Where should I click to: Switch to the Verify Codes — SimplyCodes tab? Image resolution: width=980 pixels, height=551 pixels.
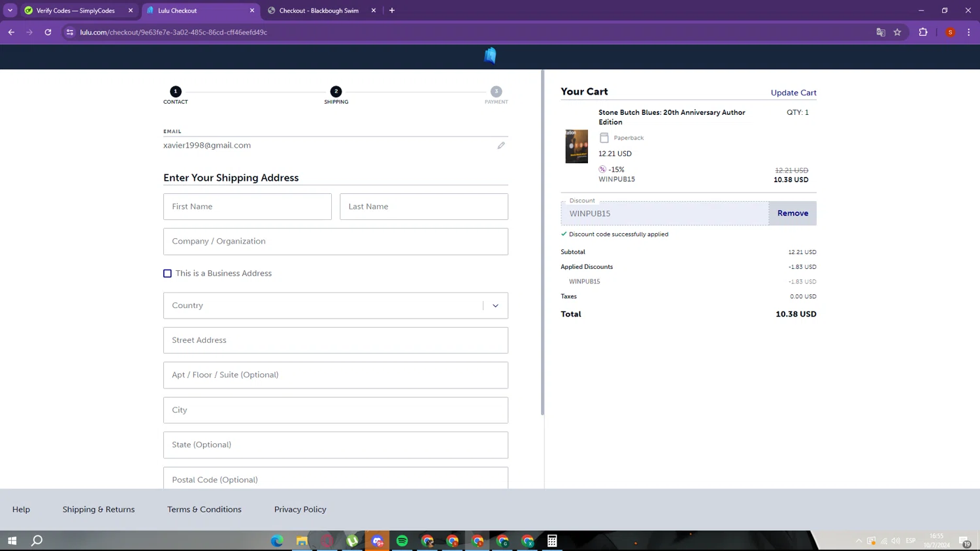tap(75, 10)
